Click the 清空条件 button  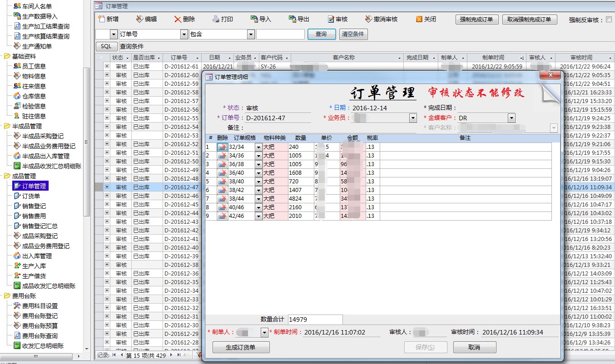click(x=353, y=34)
